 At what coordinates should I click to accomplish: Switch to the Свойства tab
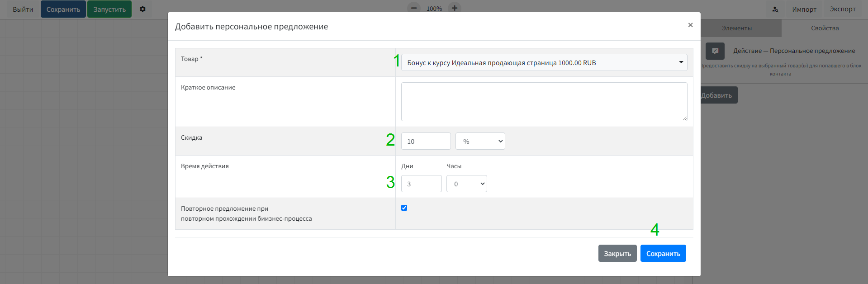pyautogui.click(x=825, y=28)
